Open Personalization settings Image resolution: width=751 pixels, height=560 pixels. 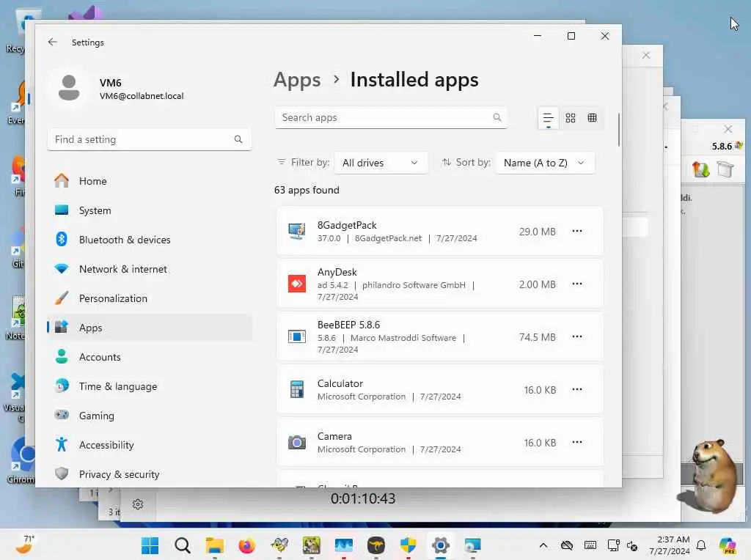150,298
